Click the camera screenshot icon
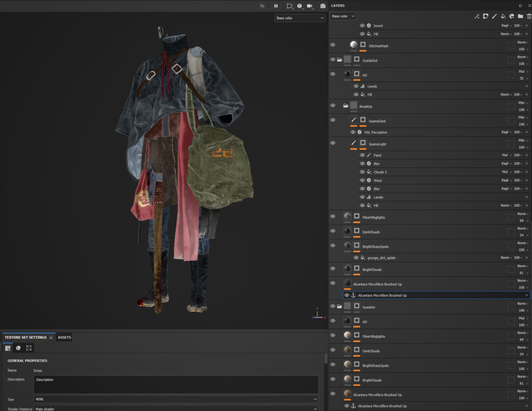532x411 pixels. pyautogui.click(x=323, y=6)
